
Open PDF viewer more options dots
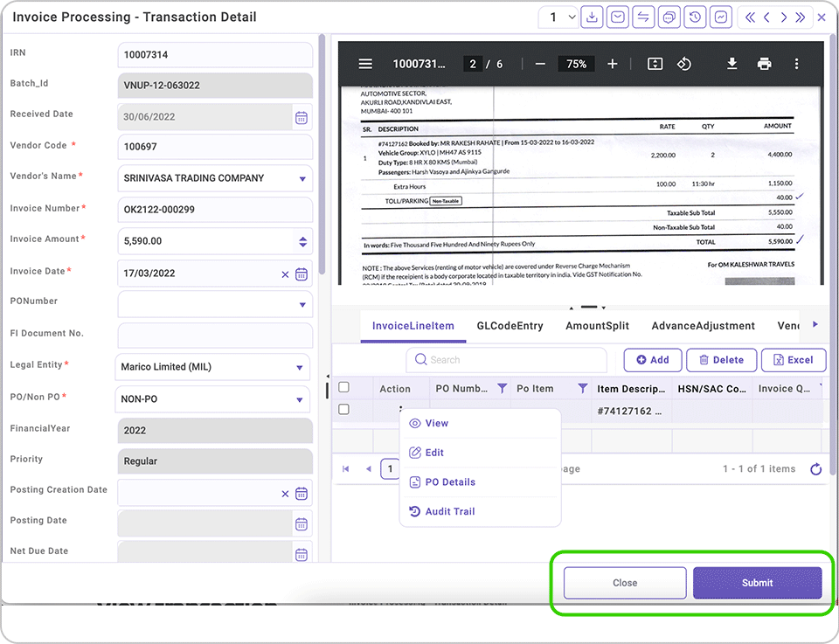(x=796, y=64)
